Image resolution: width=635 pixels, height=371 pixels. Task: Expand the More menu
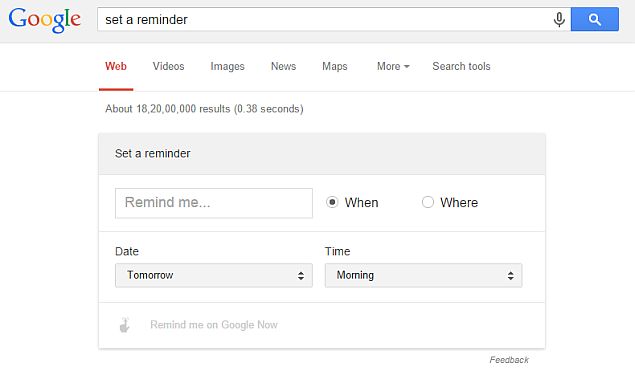click(393, 66)
